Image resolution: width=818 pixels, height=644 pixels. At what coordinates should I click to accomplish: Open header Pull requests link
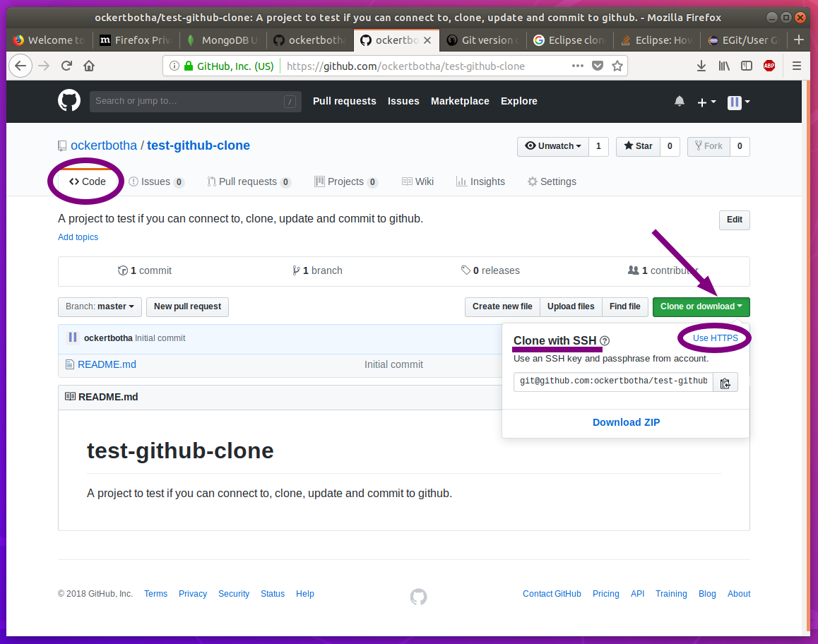click(344, 101)
